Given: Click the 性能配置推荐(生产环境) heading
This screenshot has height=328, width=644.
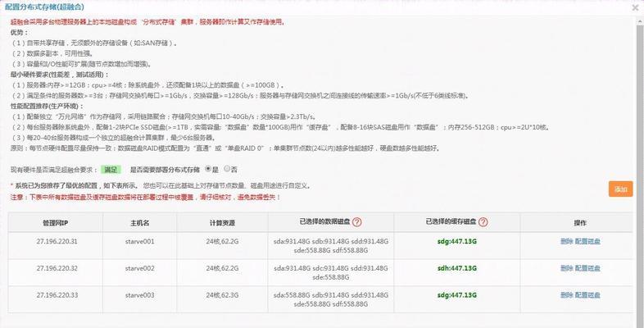Looking at the screenshot, I should [48, 106].
